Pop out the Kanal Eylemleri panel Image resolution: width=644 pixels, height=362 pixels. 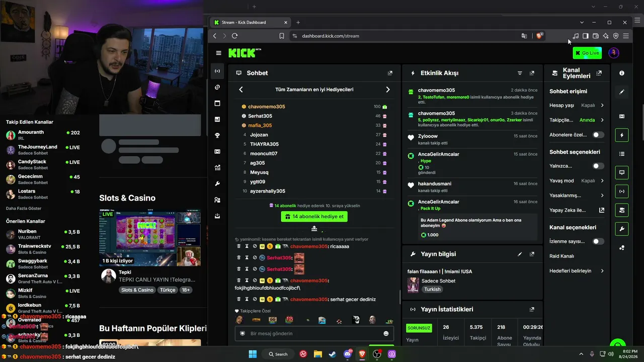coord(599,73)
